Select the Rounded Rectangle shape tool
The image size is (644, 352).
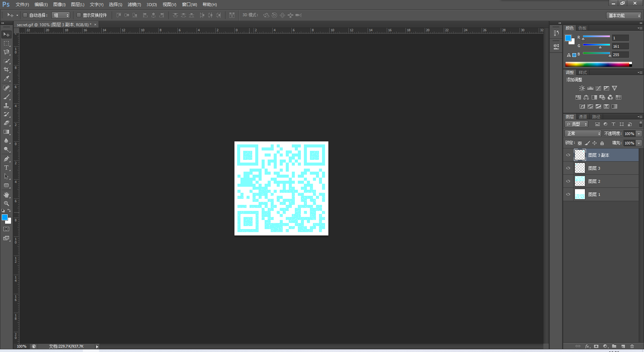[x=6, y=185]
